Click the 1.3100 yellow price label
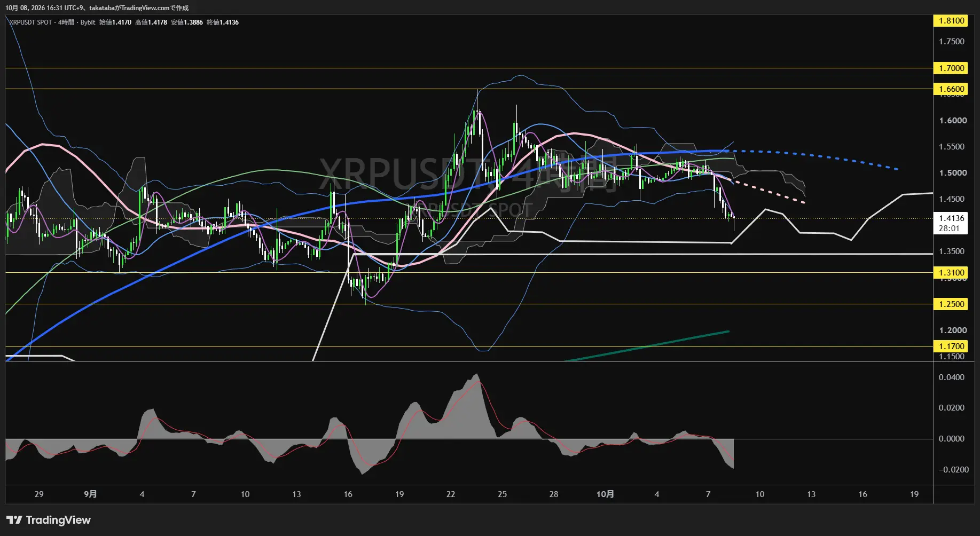This screenshot has height=536, width=980. click(x=952, y=273)
